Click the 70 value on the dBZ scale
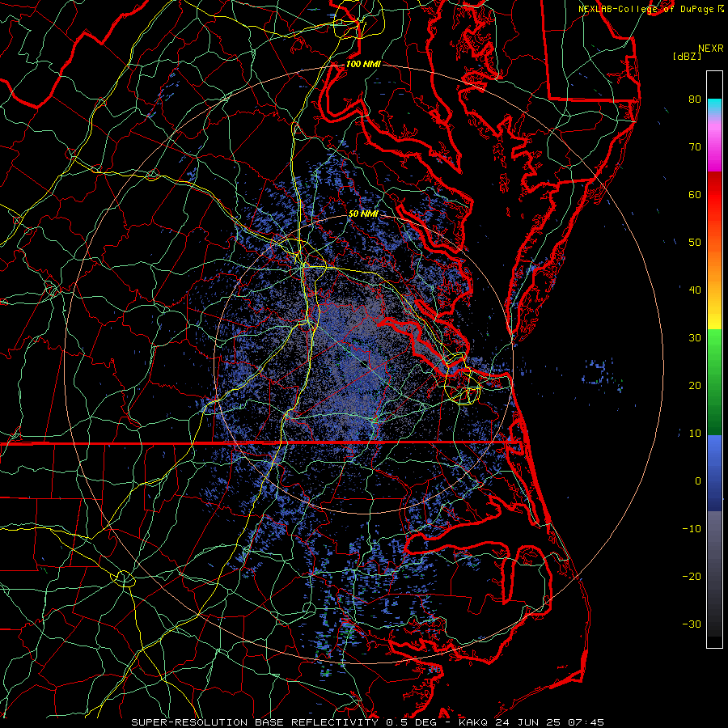Screen dimensions: 728x728 (x=695, y=146)
